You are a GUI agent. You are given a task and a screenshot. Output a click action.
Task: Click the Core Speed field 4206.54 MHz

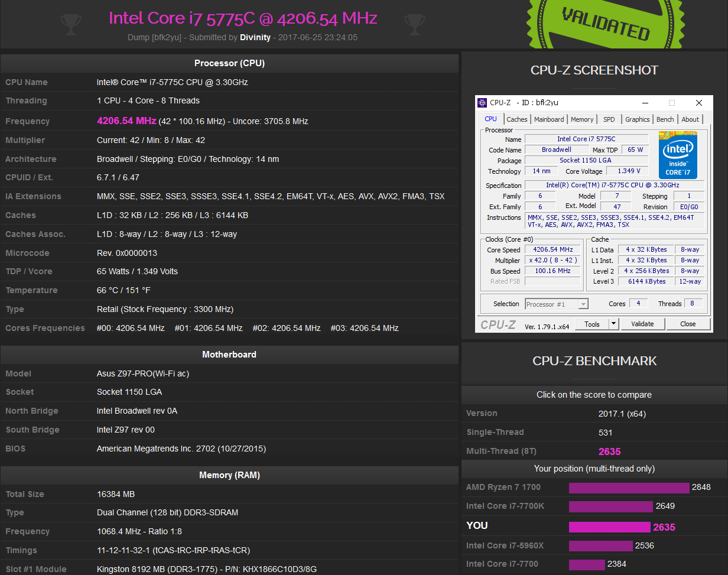click(x=553, y=249)
